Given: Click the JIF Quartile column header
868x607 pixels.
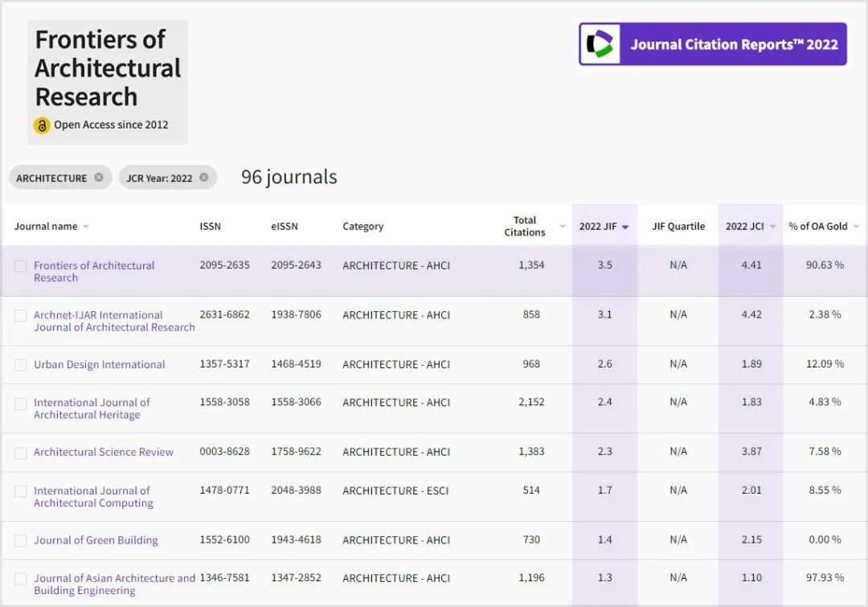Looking at the screenshot, I should [678, 227].
